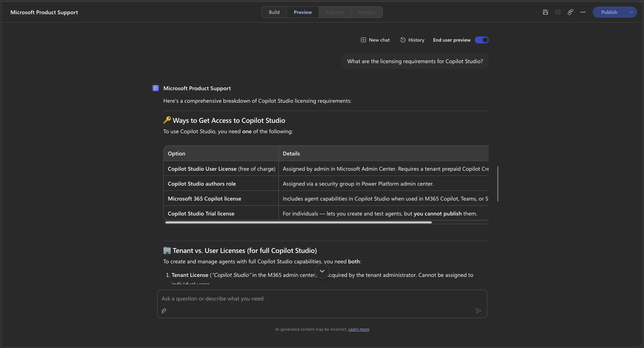Click the save icon in the top bar
Screen dimensions: 644x348
pyautogui.click(x=546, y=12)
